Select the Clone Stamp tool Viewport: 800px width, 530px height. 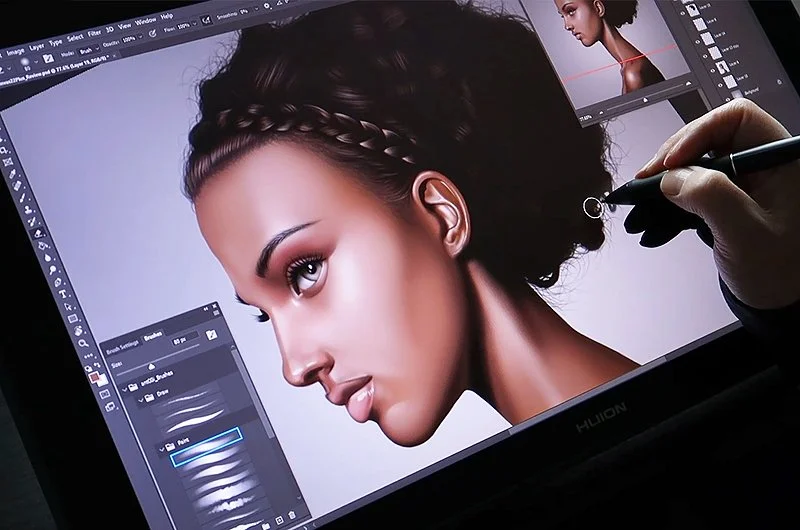click(28, 210)
